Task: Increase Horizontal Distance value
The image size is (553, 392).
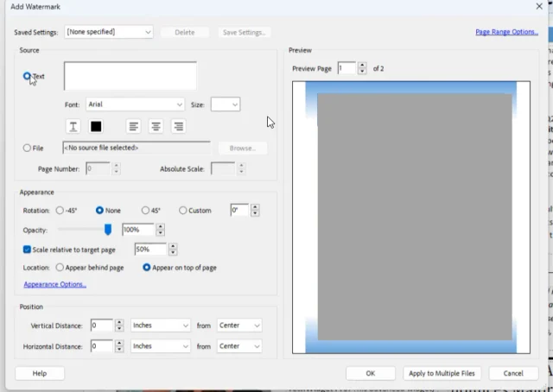Action: 119,343
